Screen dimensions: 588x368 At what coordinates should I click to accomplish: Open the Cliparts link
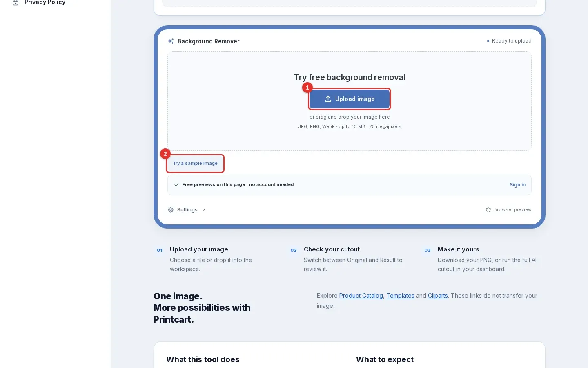pos(438,296)
